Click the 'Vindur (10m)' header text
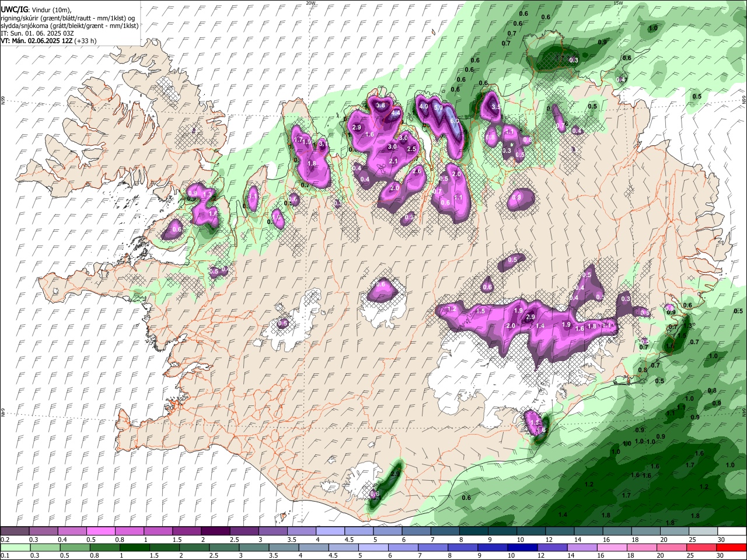 [51, 10]
